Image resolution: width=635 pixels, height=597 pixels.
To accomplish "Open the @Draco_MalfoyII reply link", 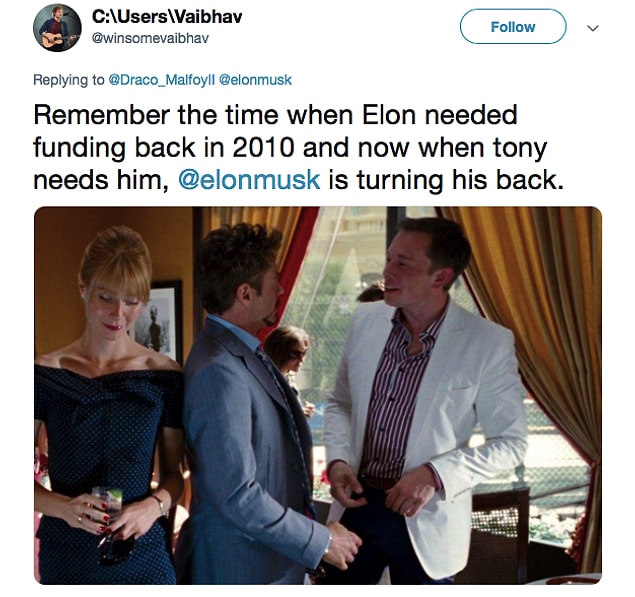I will (x=161, y=80).
